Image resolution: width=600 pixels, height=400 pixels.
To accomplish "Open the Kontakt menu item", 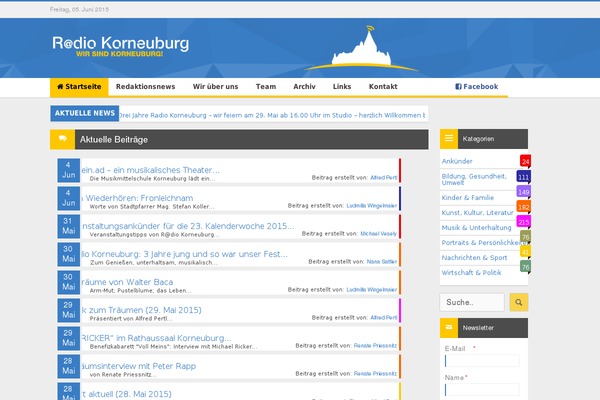I will (383, 87).
